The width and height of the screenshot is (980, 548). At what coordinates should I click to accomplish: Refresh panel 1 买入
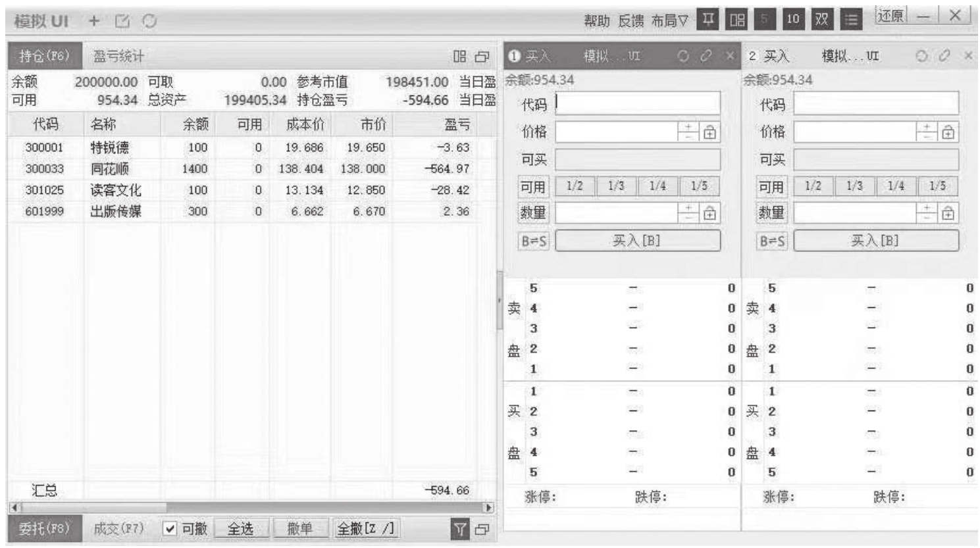pyautogui.click(x=683, y=56)
